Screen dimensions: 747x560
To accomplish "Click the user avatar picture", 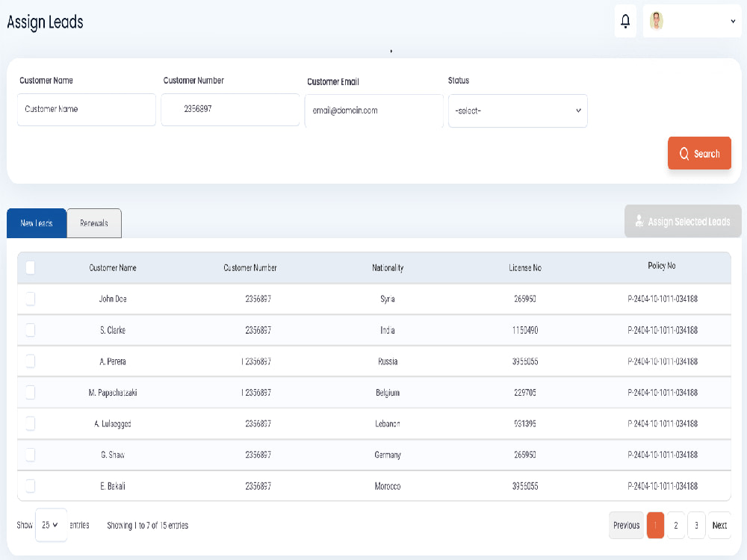I will point(657,21).
